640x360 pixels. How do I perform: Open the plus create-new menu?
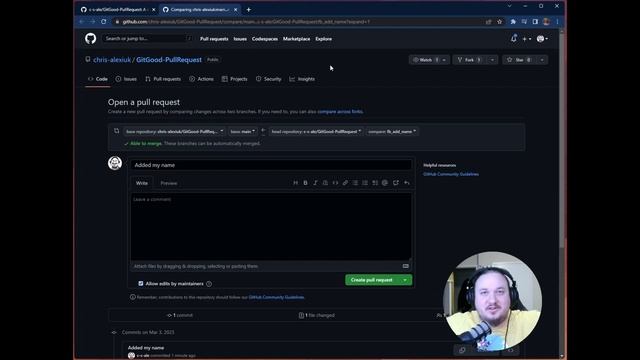coord(527,39)
